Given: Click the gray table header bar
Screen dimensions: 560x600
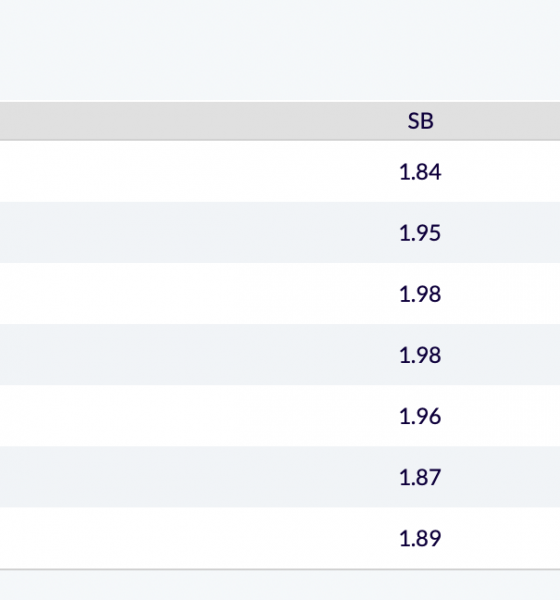Looking at the screenshot, I should pos(280,121).
